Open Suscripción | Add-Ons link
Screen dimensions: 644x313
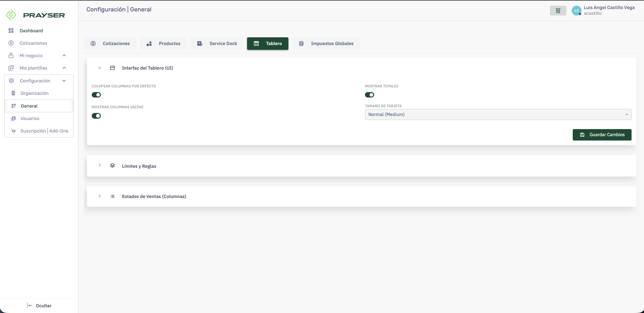(x=44, y=131)
